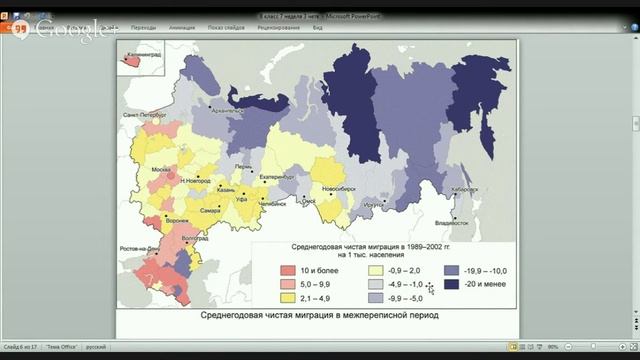Open Reading view from status bar
The width and height of the screenshot is (640, 360).
(531, 347)
